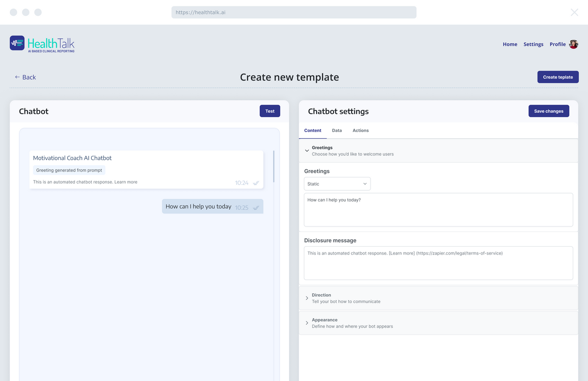
Task: Go to Home in top navigation
Action: [510, 44]
